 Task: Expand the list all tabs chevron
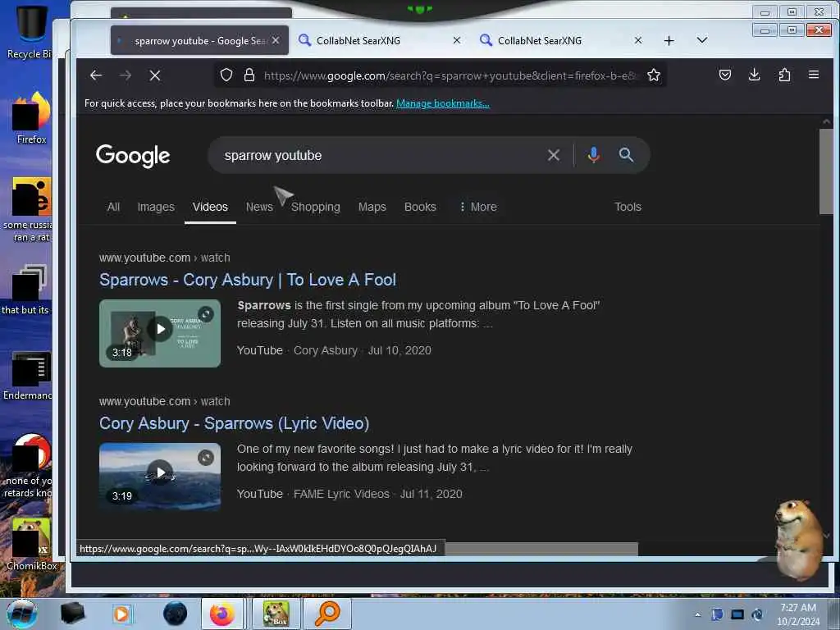(x=702, y=40)
